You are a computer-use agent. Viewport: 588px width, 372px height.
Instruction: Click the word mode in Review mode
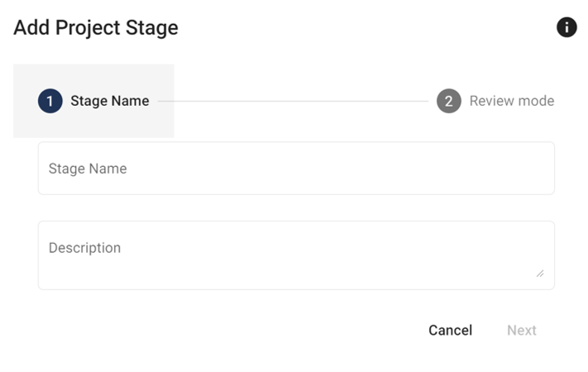pos(536,101)
